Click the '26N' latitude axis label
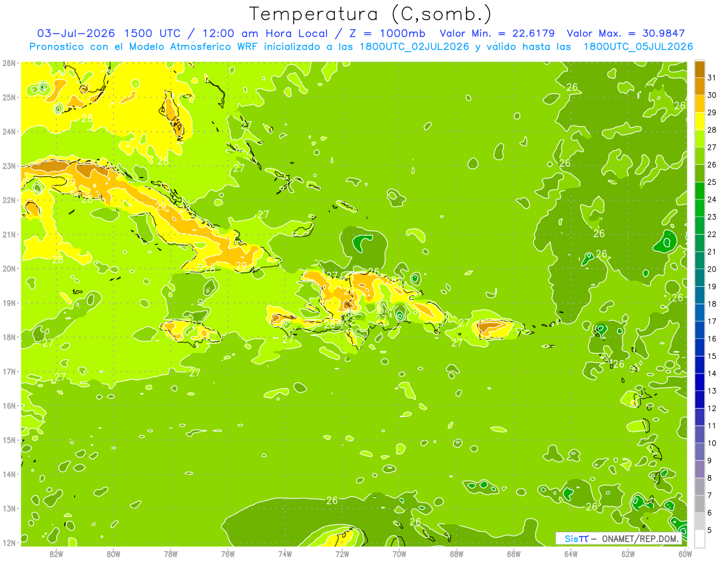The width and height of the screenshot is (728, 562). tap(9, 63)
